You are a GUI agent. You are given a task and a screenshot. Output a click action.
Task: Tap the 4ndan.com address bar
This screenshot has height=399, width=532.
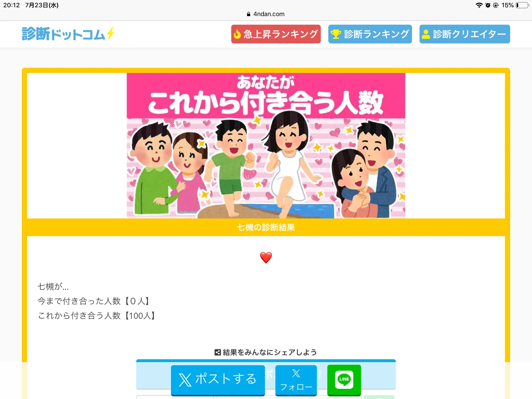(x=266, y=14)
